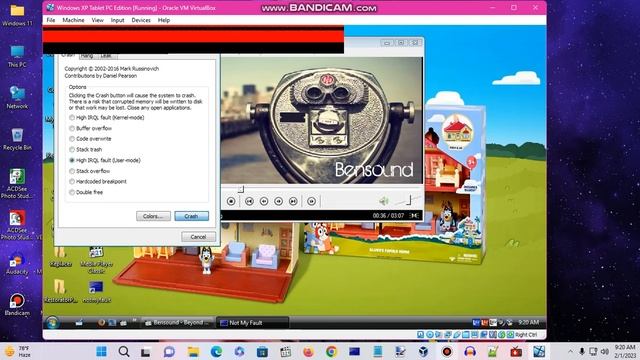Cancel the Not My Fault dialog
The image size is (640, 360).
point(198,237)
